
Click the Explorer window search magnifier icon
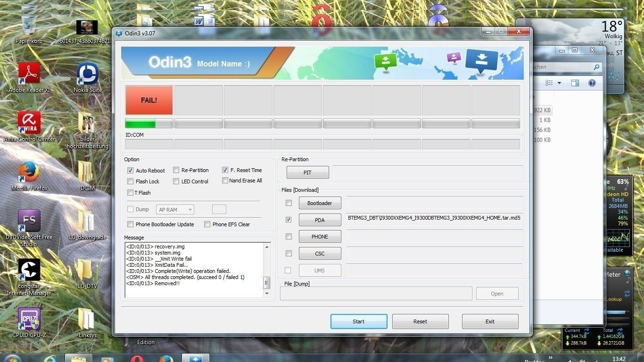click(x=597, y=67)
